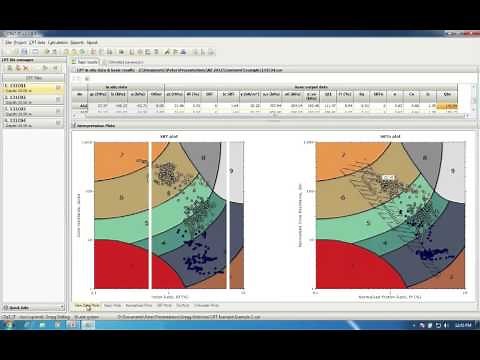Screen dimensions: 480x360
Task: Open the File menu
Action: pos(8,43)
